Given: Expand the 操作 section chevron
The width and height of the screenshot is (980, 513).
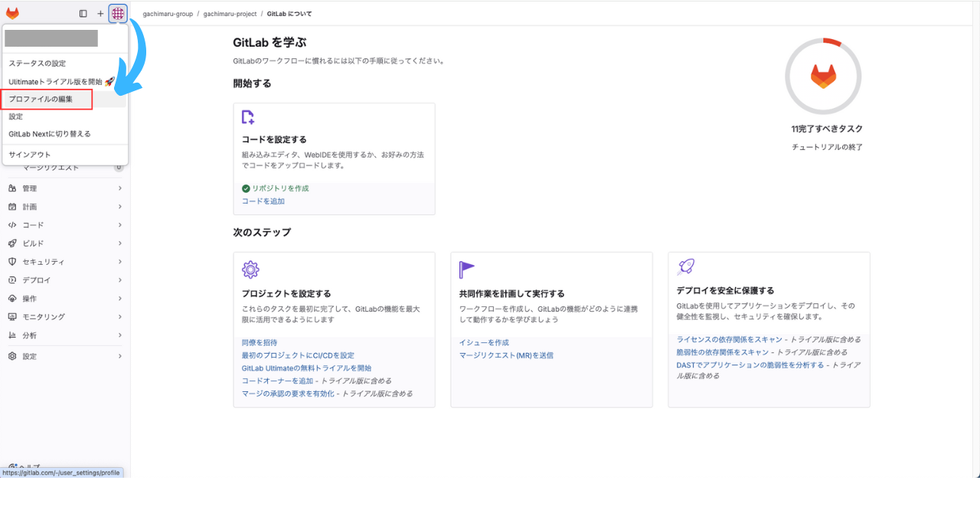Looking at the screenshot, I should click(x=120, y=299).
